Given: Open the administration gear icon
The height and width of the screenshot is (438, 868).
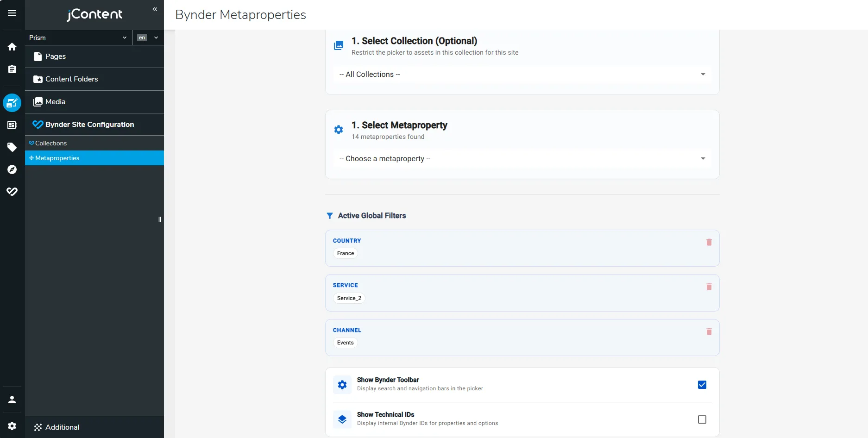Looking at the screenshot, I should point(12,426).
